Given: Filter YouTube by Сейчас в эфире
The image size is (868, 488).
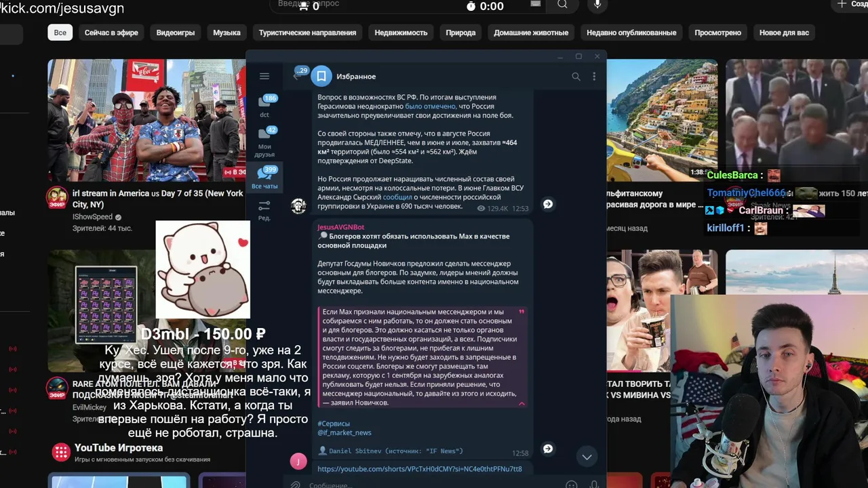Looking at the screenshot, I should 111,33.
